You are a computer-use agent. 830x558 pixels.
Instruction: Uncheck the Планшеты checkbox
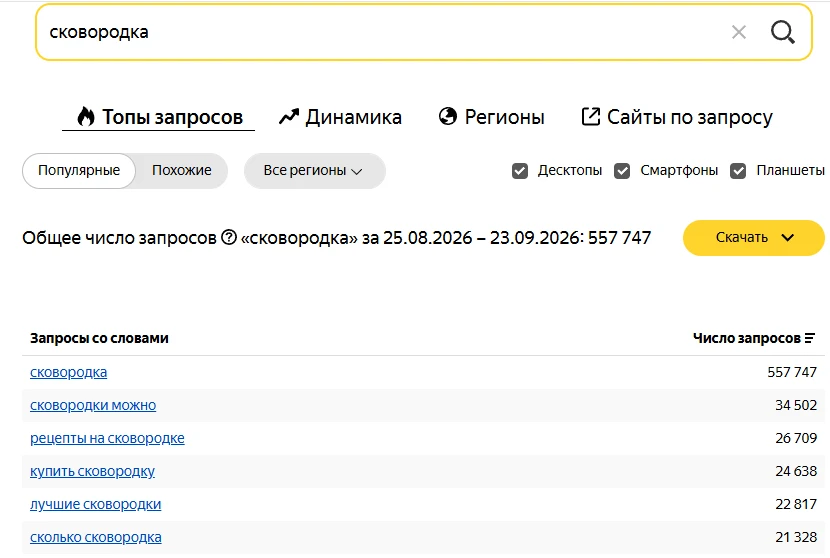click(x=738, y=171)
